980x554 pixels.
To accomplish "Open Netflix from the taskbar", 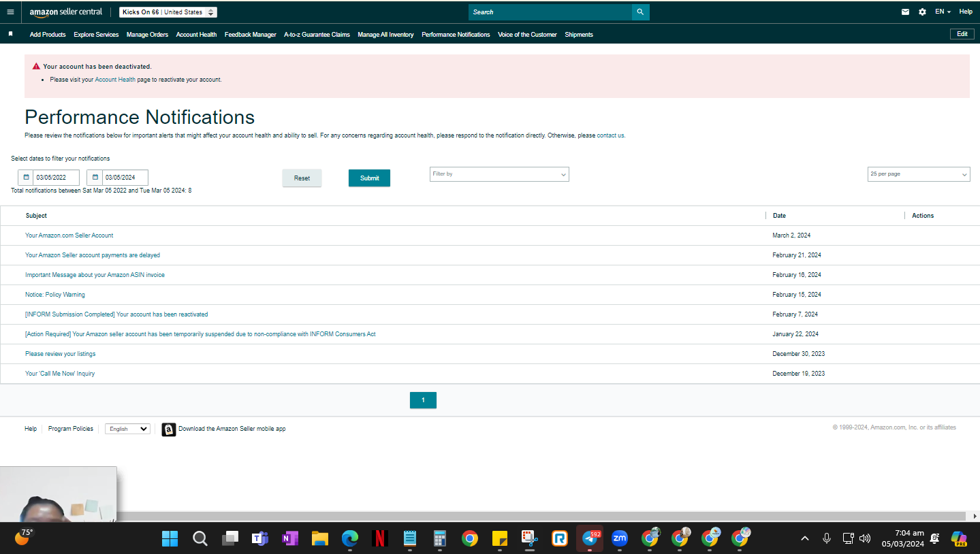I will pos(379,539).
